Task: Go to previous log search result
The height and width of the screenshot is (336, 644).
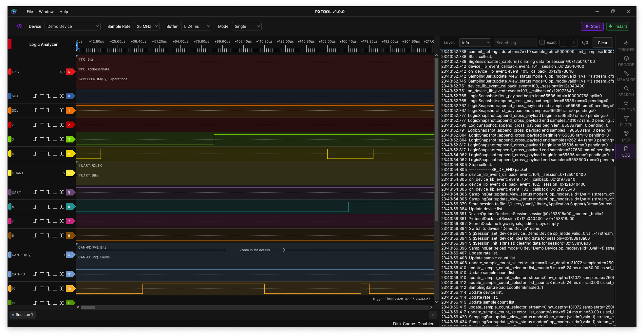Action: tap(563, 43)
